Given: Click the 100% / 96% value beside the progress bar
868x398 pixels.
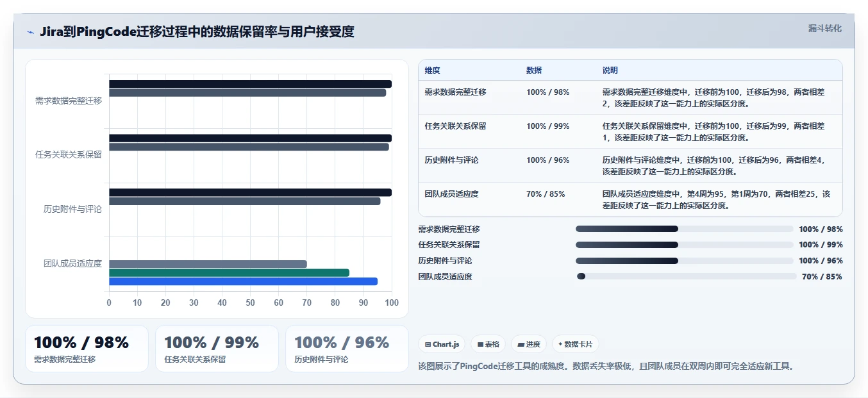Looking at the screenshot, I should click(821, 261).
